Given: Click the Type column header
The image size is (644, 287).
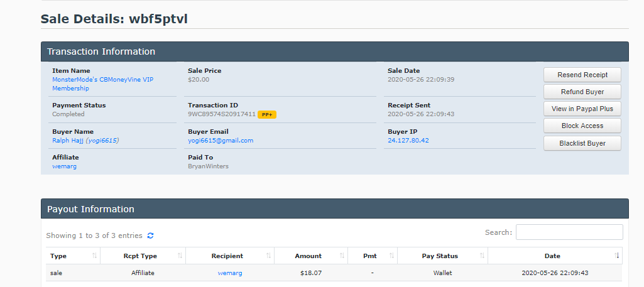Looking at the screenshot, I should click(x=73, y=256).
